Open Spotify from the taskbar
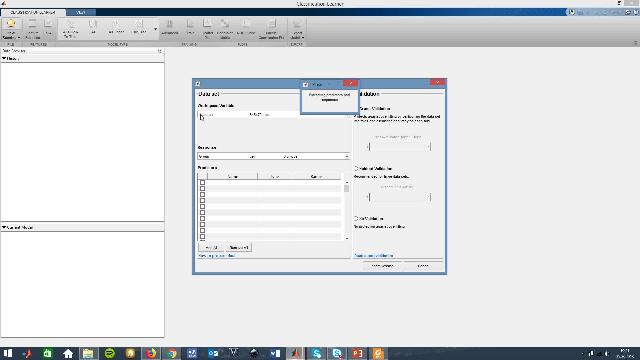The width and height of the screenshot is (640, 360). [x=109, y=353]
